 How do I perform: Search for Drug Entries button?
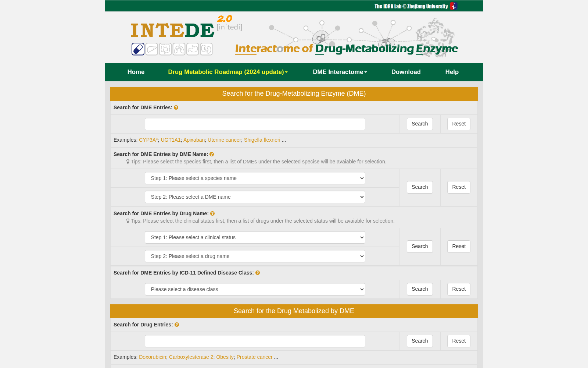click(x=420, y=341)
